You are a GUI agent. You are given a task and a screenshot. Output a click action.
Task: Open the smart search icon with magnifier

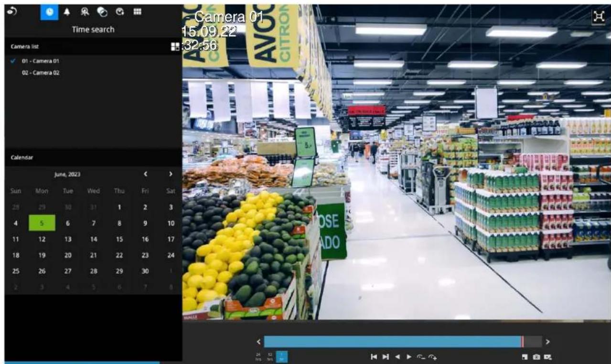point(86,12)
